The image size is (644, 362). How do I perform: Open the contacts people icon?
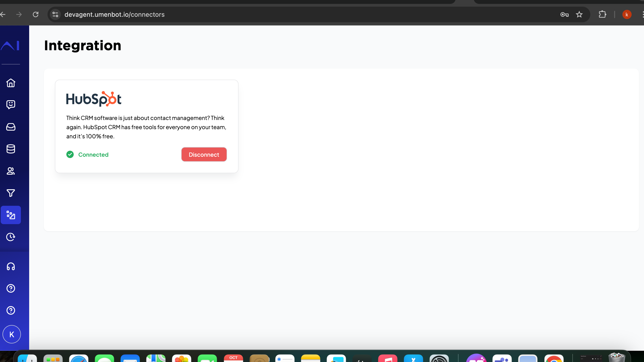click(11, 171)
